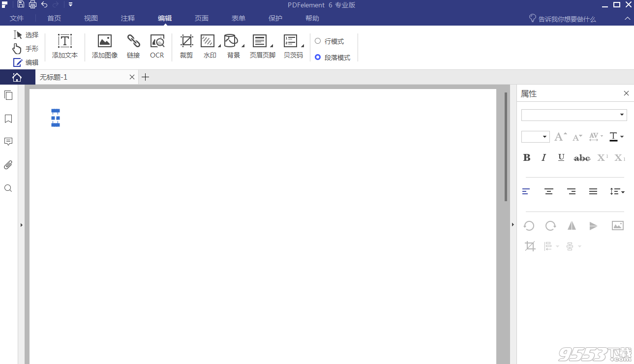The height and width of the screenshot is (364, 634).
Task: Switch to the 注释 tab
Action: 128,18
